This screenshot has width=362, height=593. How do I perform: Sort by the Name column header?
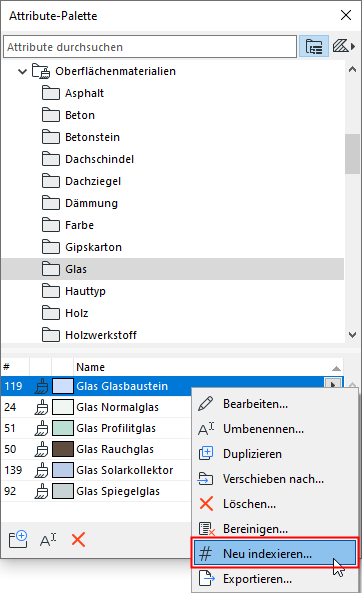(208, 367)
